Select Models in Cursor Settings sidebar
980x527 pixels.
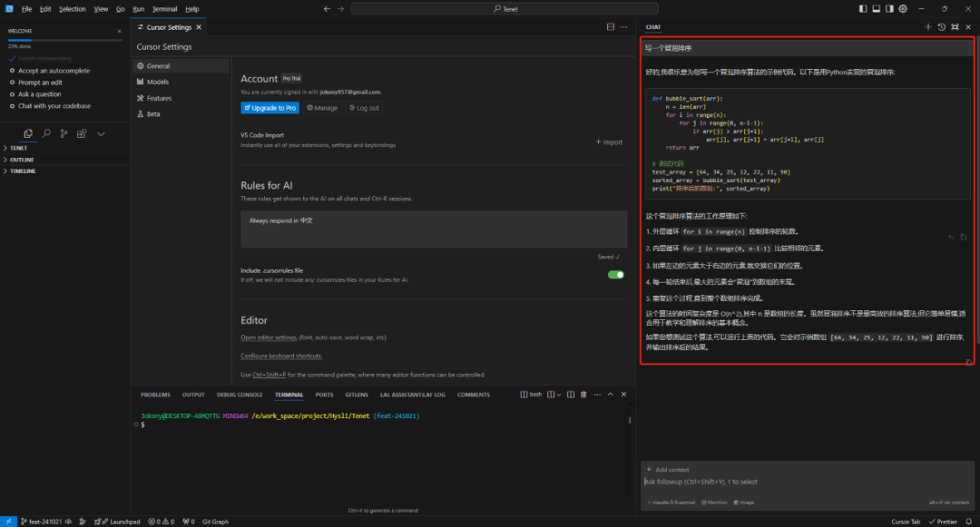[157, 82]
